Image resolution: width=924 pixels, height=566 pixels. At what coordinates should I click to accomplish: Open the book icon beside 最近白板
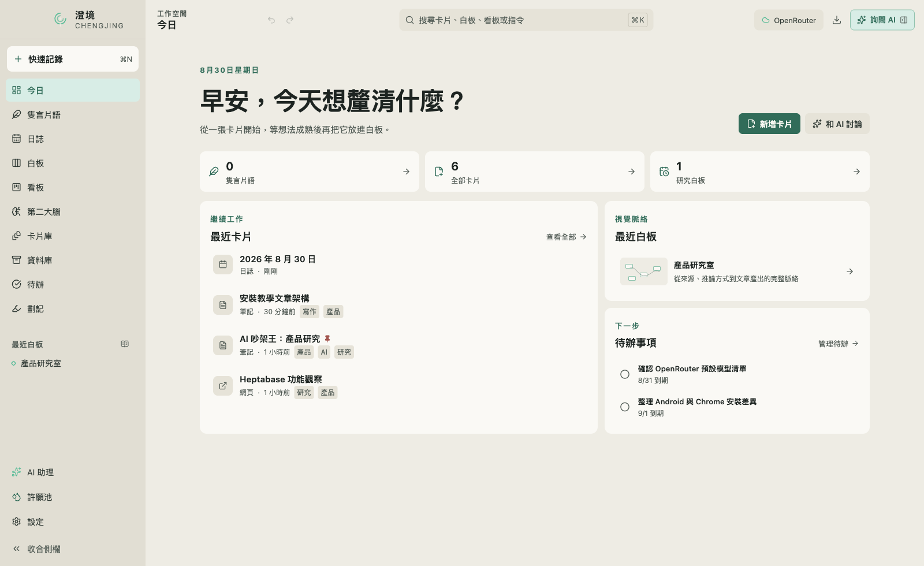point(125,344)
